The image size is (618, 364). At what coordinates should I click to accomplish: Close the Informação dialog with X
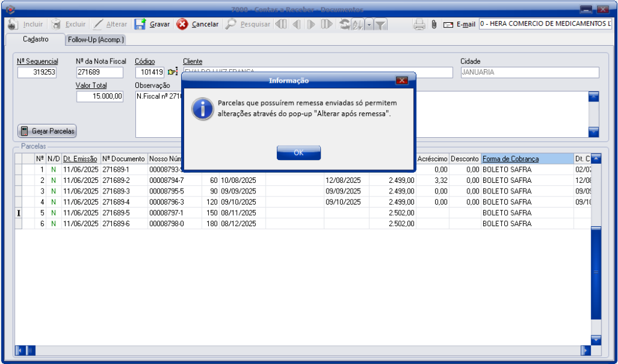(x=402, y=80)
